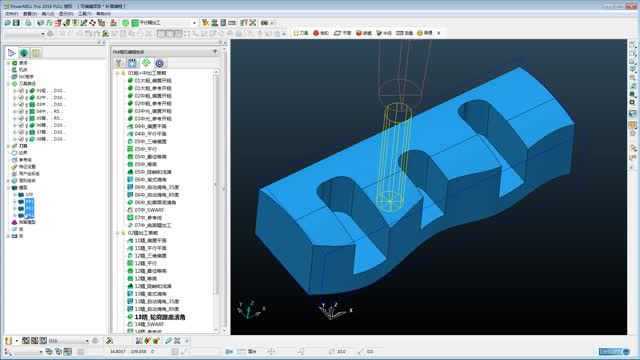640x360 pixels.
Task: Open the 工具 menu
Action: (84, 14)
